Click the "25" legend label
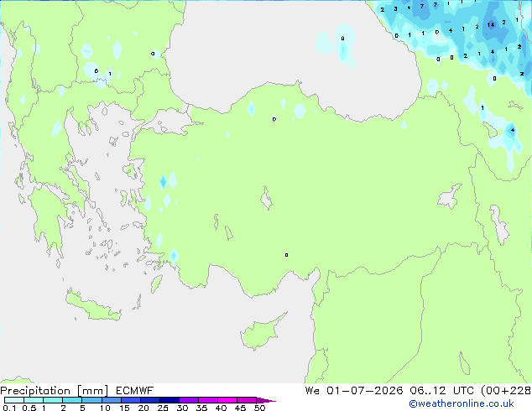The height and width of the screenshot is (411, 532). click(x=163, y=408)
